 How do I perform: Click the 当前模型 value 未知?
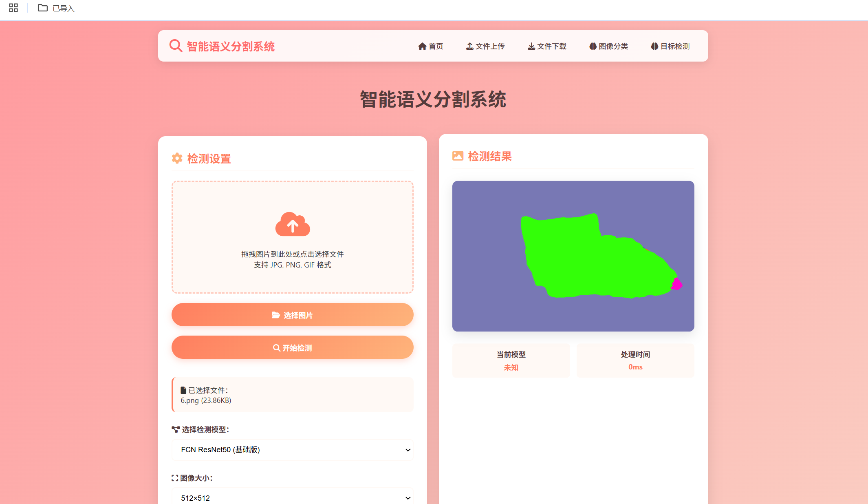pyautogui.click(x=511, y=367)
